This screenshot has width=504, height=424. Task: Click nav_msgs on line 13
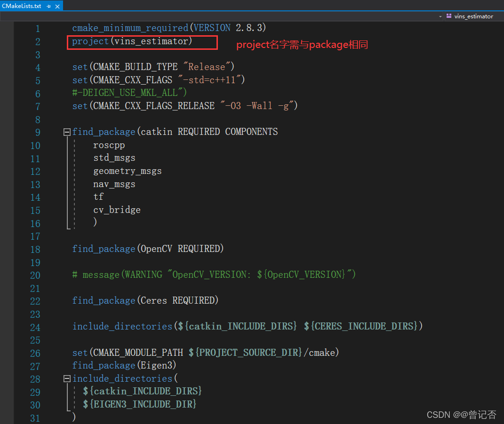click(x=114, y=184)
